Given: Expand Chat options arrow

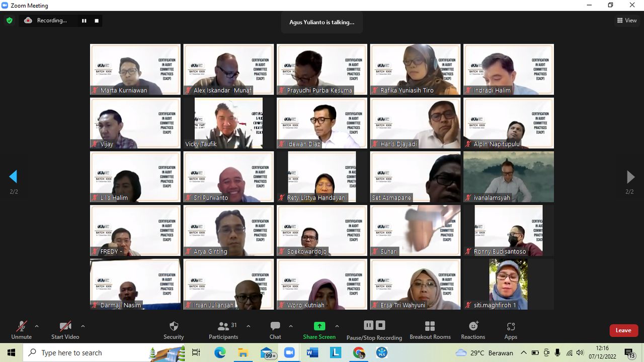Looking at the screenshot, I should point(290,326).
